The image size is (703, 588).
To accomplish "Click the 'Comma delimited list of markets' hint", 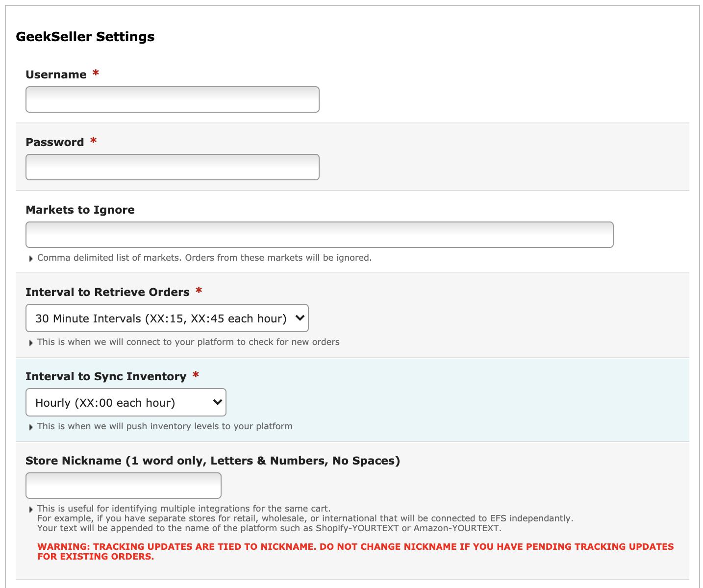I will point(204,258).
